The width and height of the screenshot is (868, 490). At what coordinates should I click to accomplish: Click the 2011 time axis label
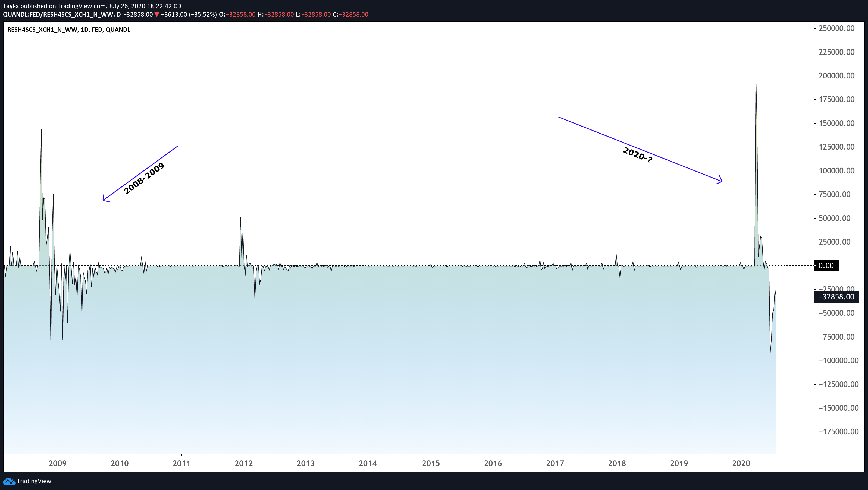click(182, 463)
